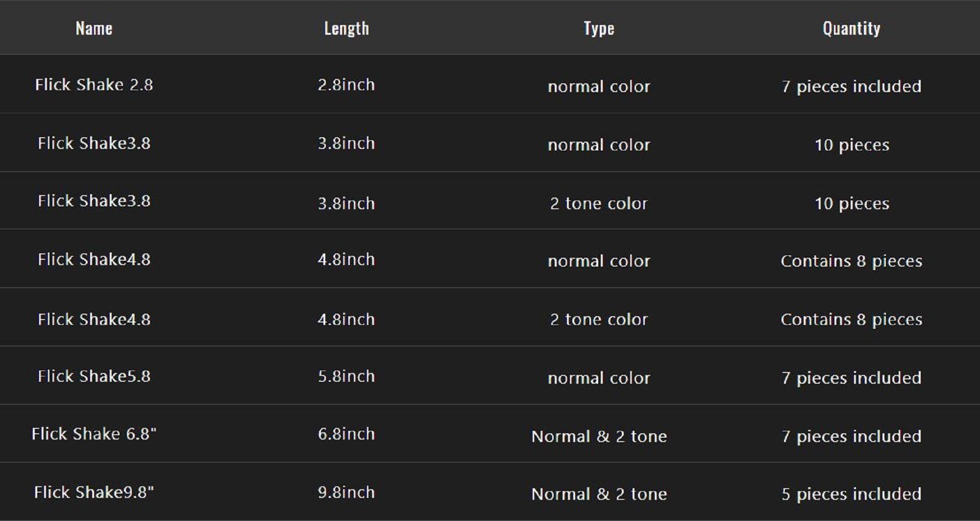The image size is (980, 521).
Task: Click the Name column header
Action: click(x=94, y=28)
